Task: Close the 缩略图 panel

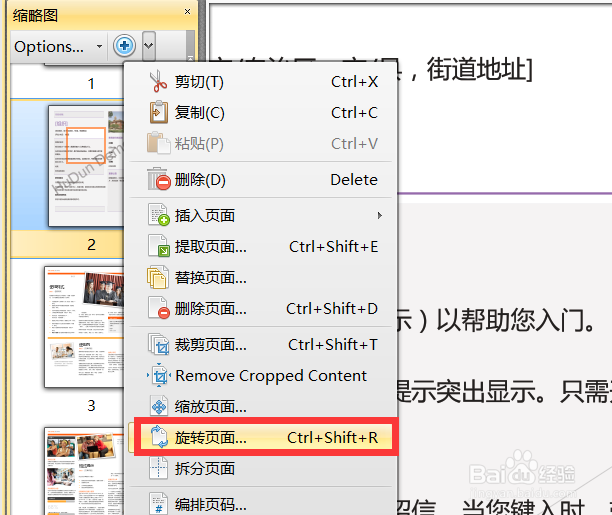Action: pos(187,11)
